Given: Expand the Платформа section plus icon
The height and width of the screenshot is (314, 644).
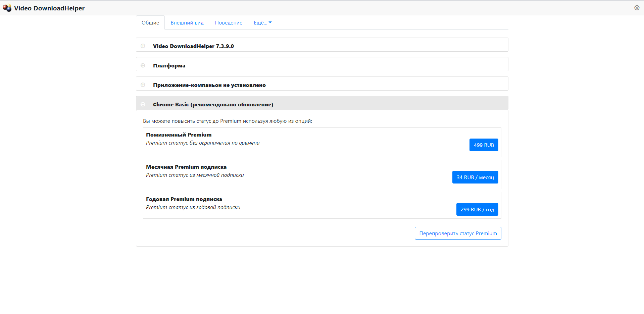Looking at the screenshot, I should pyautogui.click(x=143, y=65).
